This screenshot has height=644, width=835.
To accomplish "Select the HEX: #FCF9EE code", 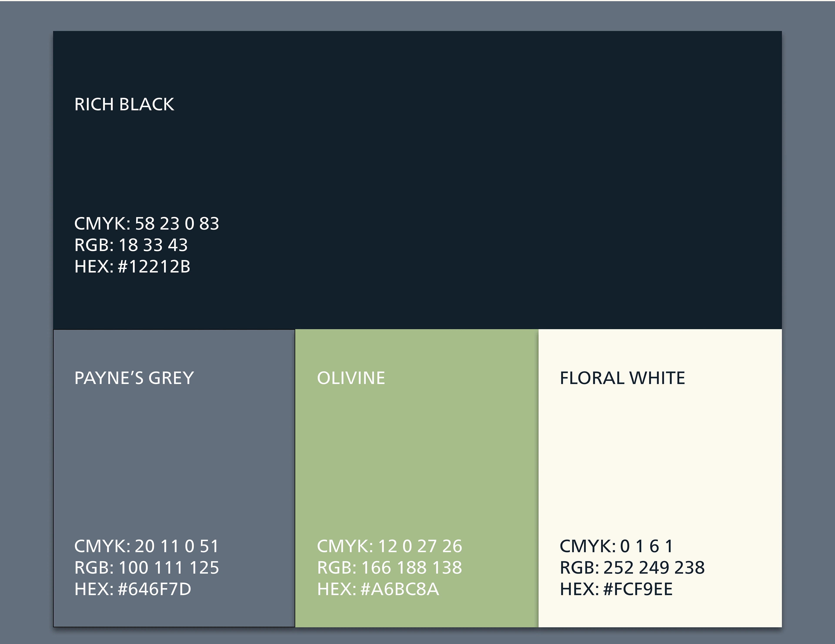I will (616, 589).
